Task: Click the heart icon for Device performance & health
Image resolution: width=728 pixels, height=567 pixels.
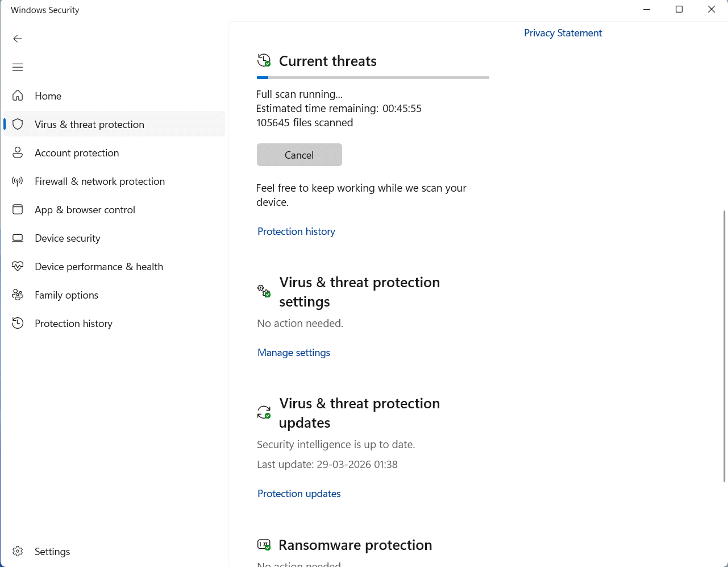Action: click(18, 266)
